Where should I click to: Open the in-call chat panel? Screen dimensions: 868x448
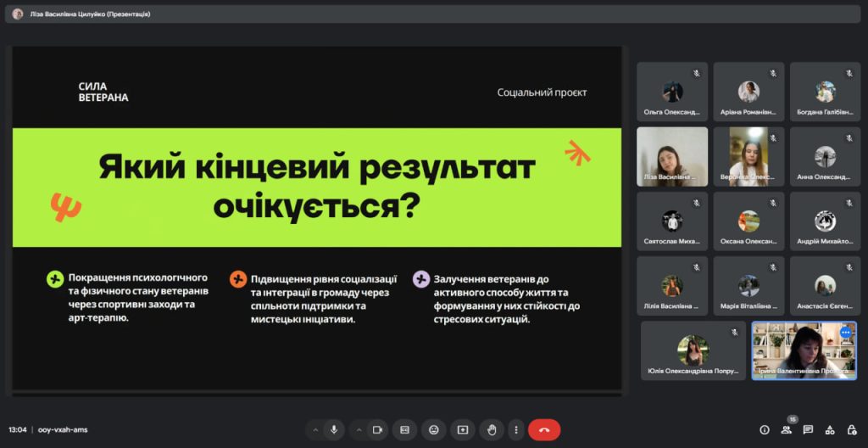[808, 430]
